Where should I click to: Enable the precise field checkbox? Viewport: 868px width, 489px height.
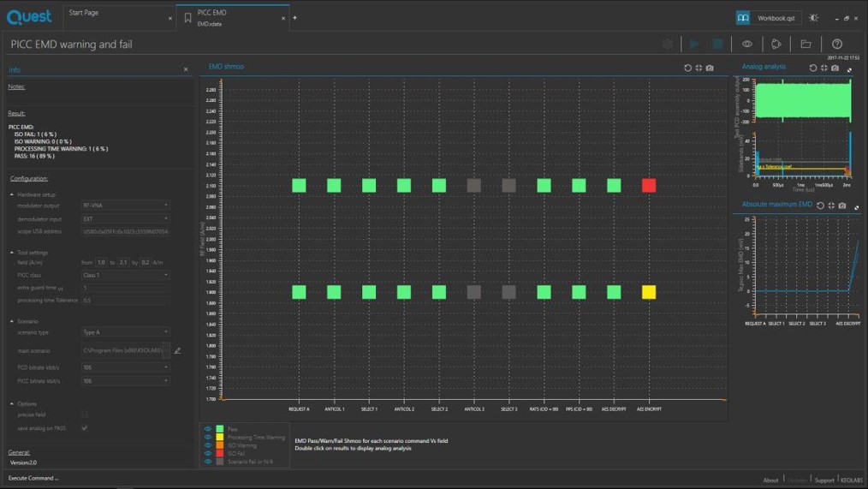[x=85, y=414]
